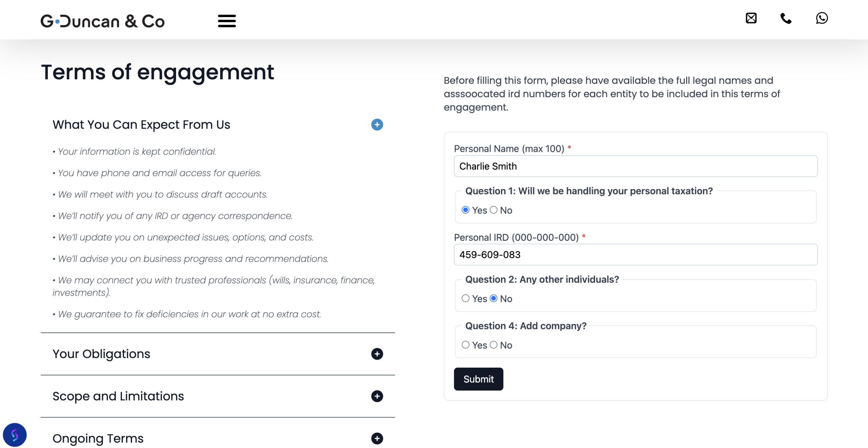Click the Personal IRD number field

pos(635,255)
